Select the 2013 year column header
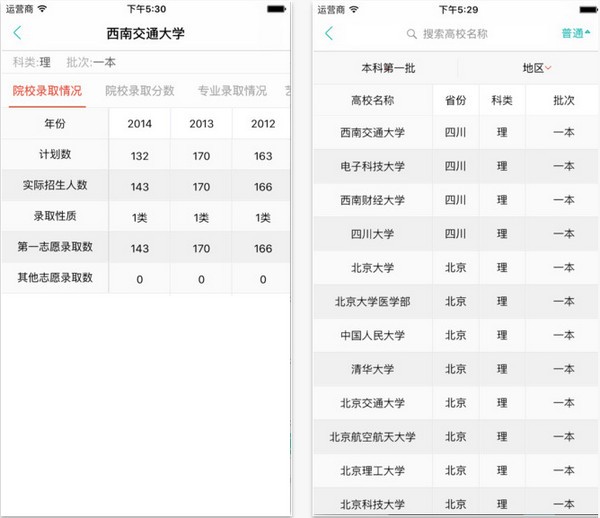 click(201, 124)
